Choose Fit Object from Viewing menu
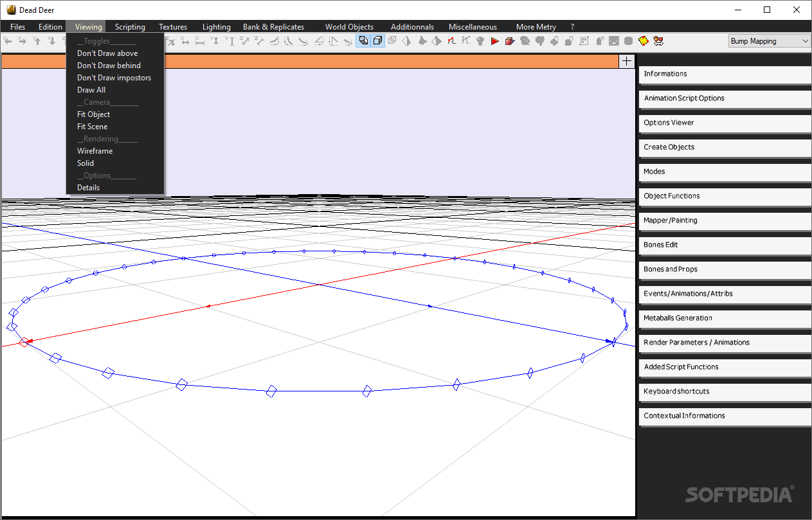The width and height of the screenshot is (812, 520). tap(93, 114)
